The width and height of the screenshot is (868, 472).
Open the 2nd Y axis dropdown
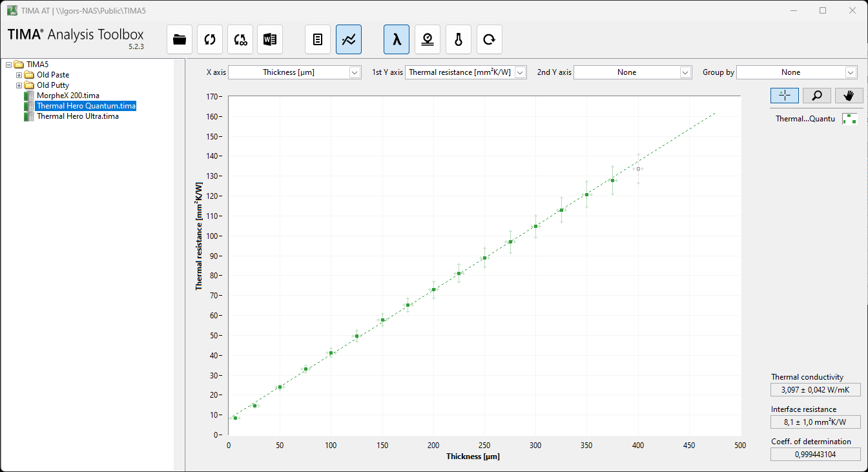coord(633,72)
